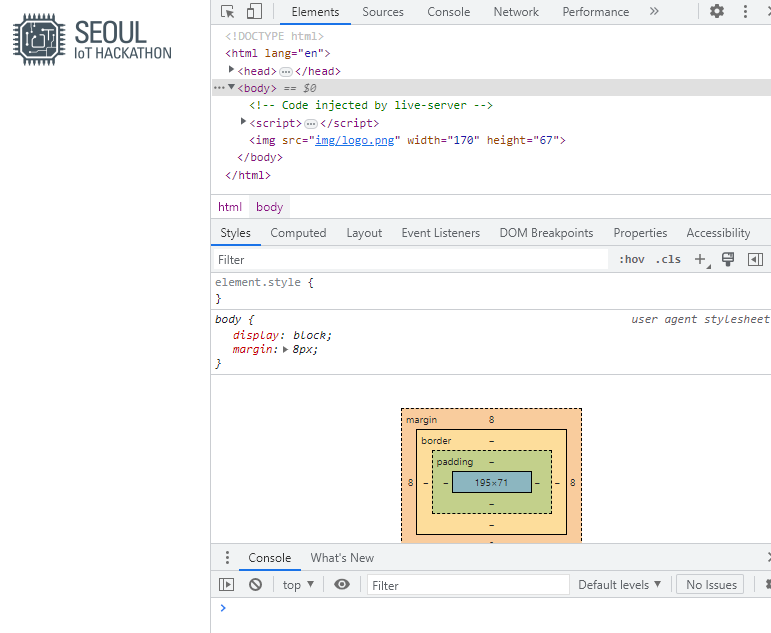
Task: Click the 195×71 content box size
Action: (492, 482)
